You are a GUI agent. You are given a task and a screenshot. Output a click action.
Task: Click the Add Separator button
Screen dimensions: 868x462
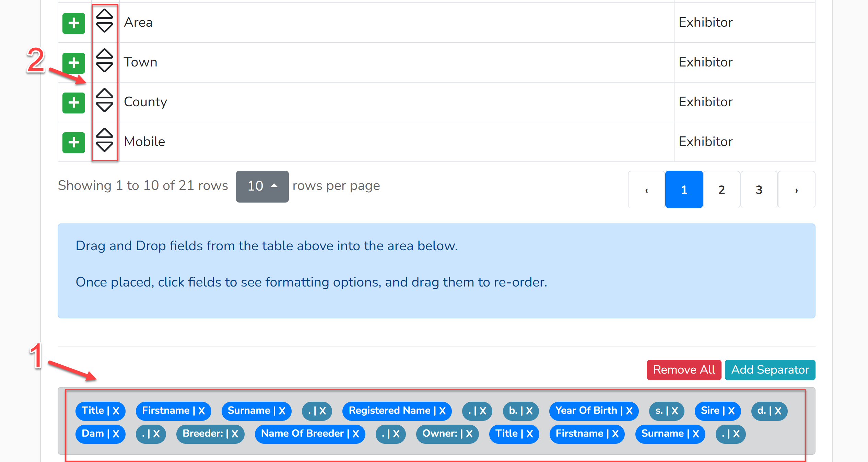[x=770, y=370]
